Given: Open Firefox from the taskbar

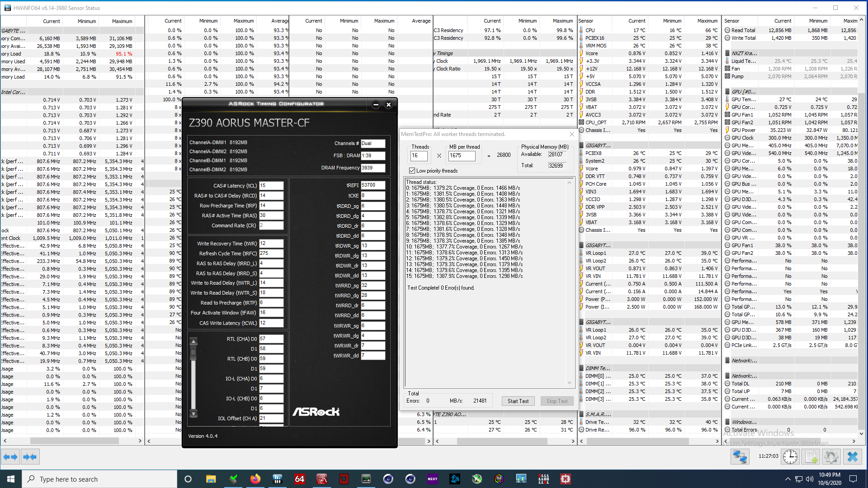Looking at the screenshot, I should point(255,479).
